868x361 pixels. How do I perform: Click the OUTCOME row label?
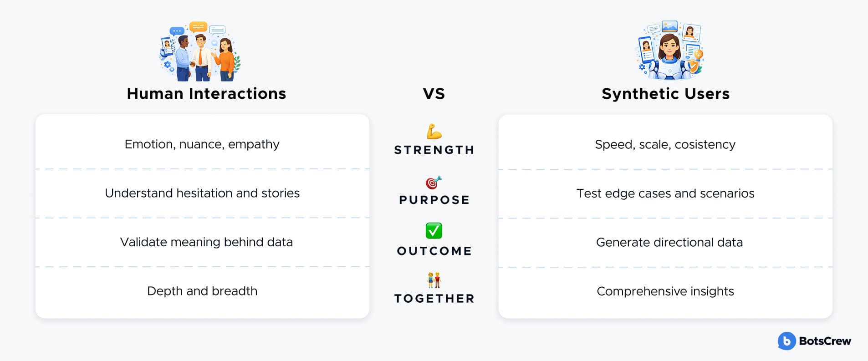coord(434,251)
